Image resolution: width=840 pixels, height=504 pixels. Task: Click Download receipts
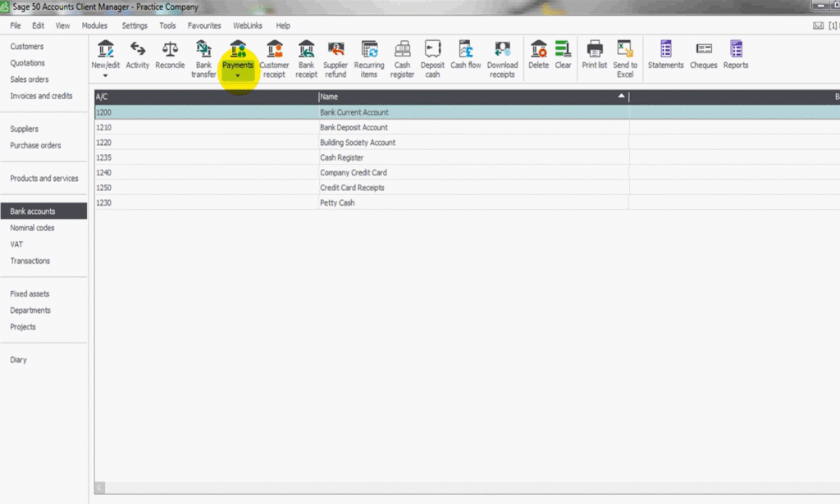pos(503,59)
